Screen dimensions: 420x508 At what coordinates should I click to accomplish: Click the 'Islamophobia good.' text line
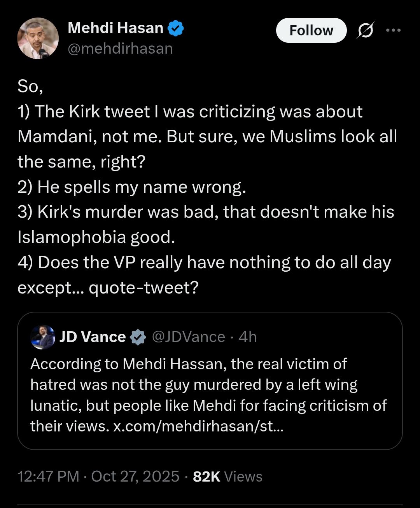(x=96, y=237)
